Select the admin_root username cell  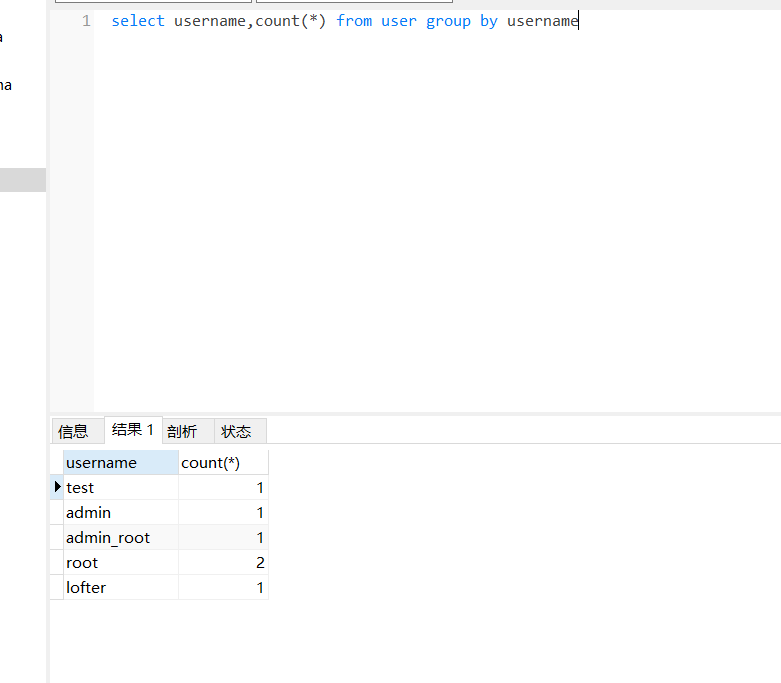pyautogui.click(x=121, y=537)
